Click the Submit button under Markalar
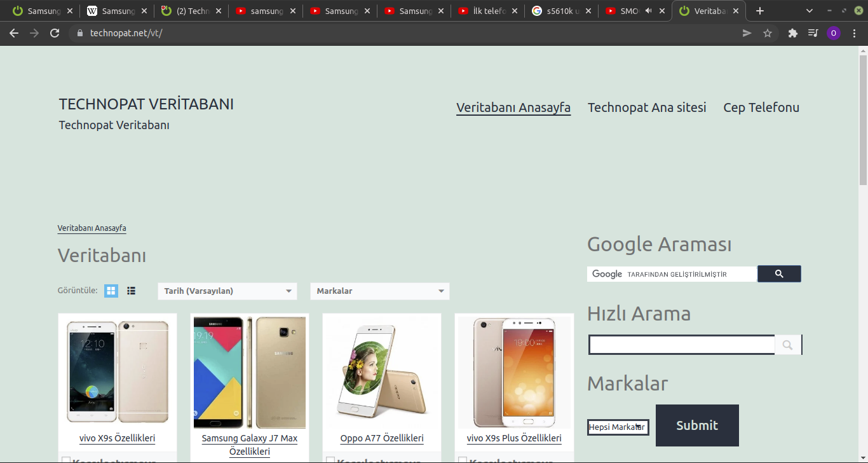The height and width of the screenshot is (463, 868). pos(697,425)
